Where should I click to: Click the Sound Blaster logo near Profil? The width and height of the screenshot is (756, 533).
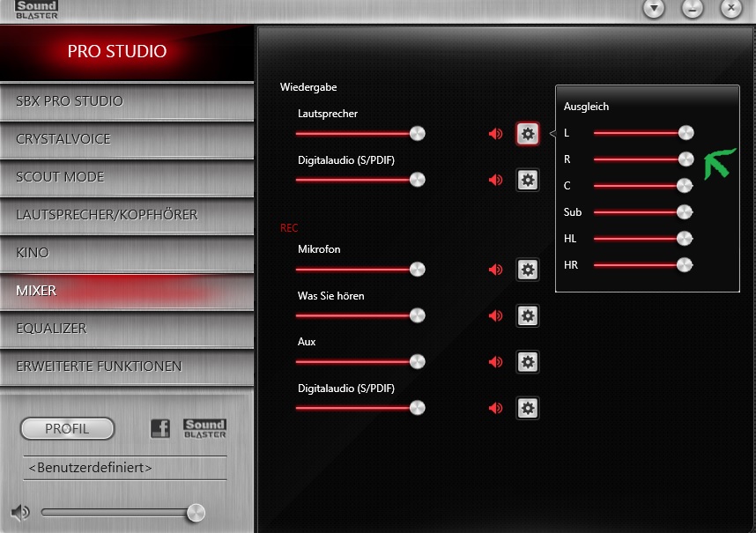pos(205,428)
